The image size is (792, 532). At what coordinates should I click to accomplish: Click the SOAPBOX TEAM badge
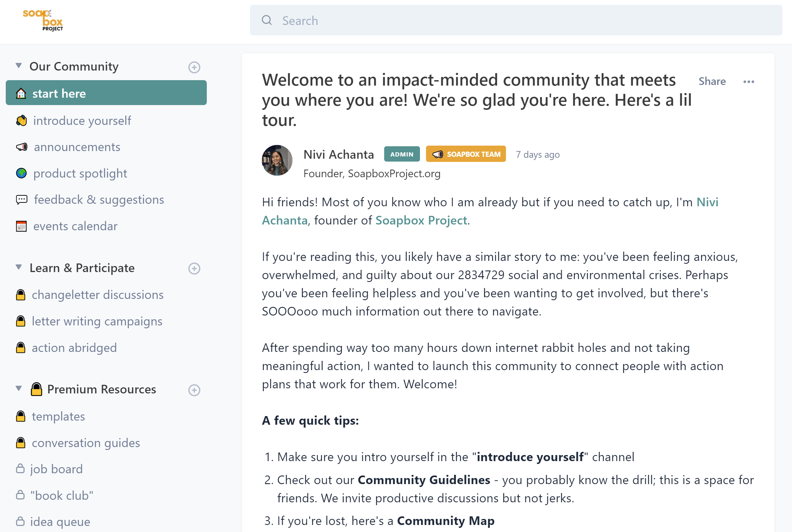[x=466, y=154]
